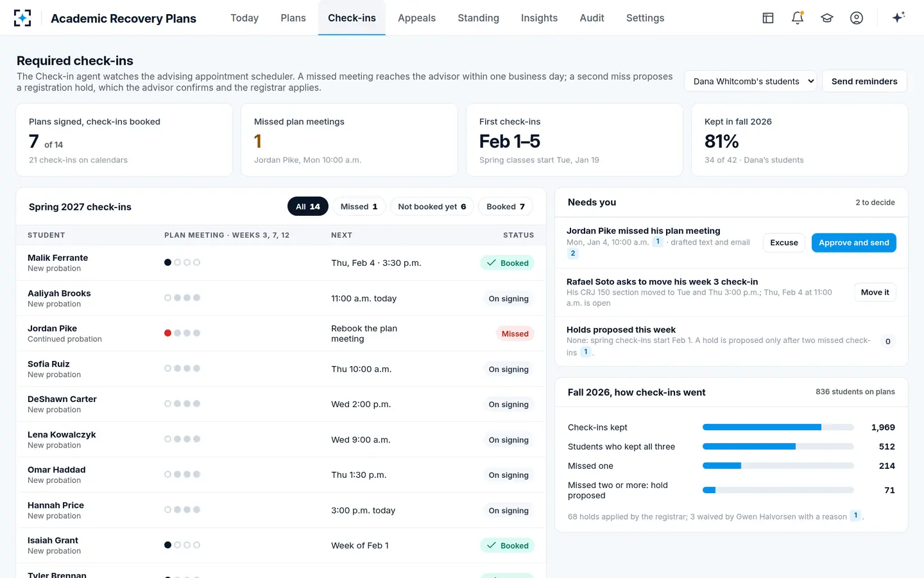
Task: Go to the Appeals tab
Action: [416, 18]
